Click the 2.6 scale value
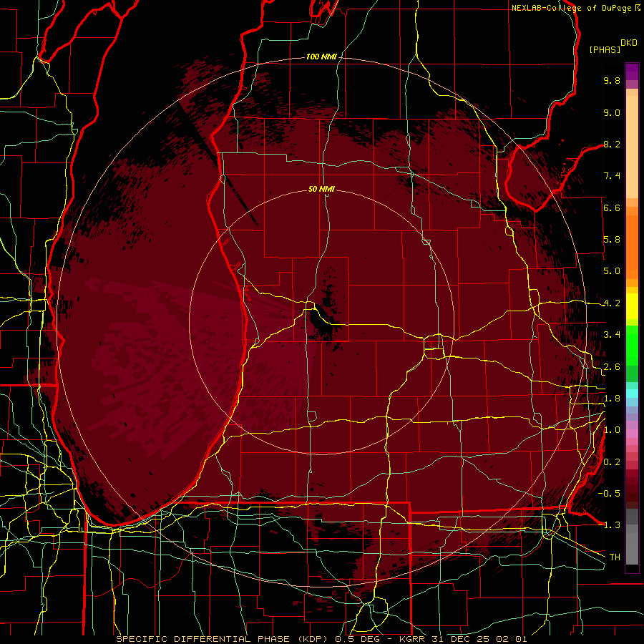The image size is (644, 644). tap(612, 367)
